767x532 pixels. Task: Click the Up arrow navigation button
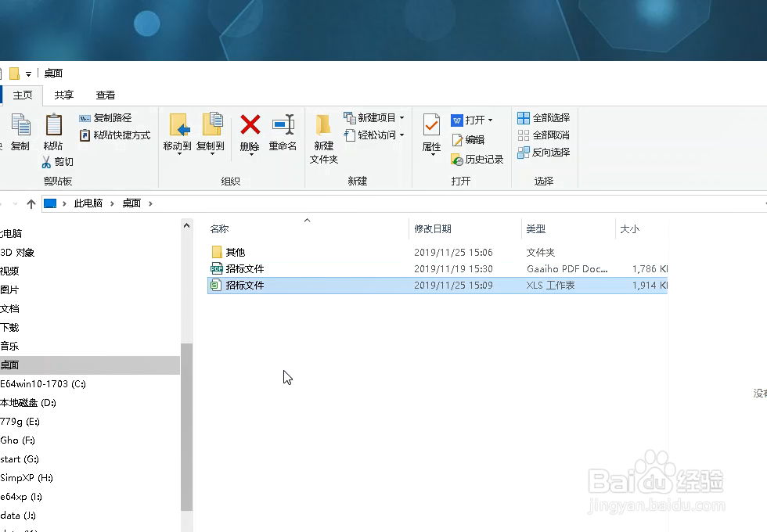click(31, 204)
